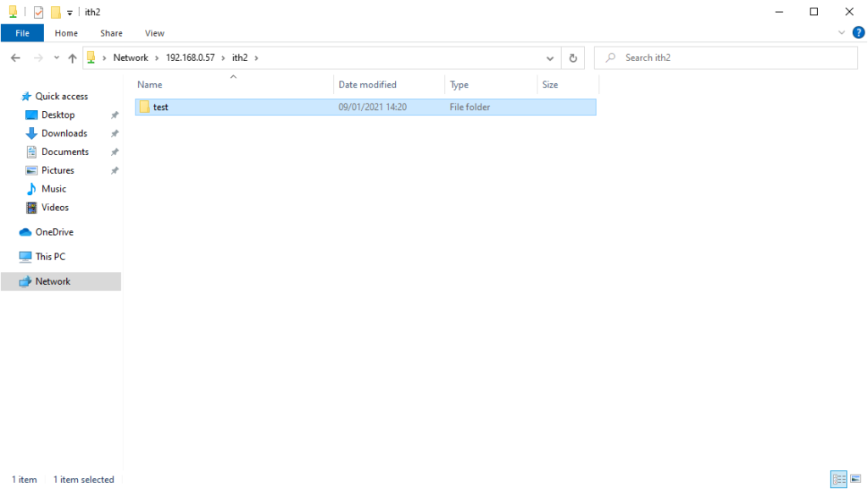Screen dimensions: 868x489
Task: Select the test folder icon
Action: click(144, 107)
